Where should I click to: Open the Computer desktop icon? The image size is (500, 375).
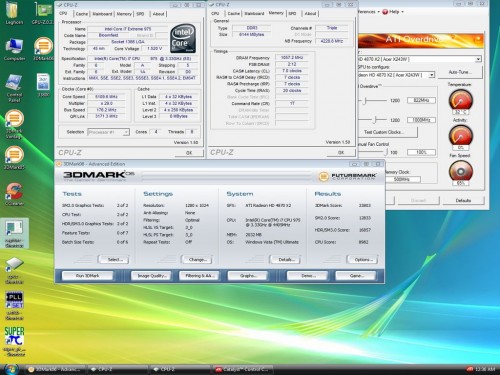point(14,50)
